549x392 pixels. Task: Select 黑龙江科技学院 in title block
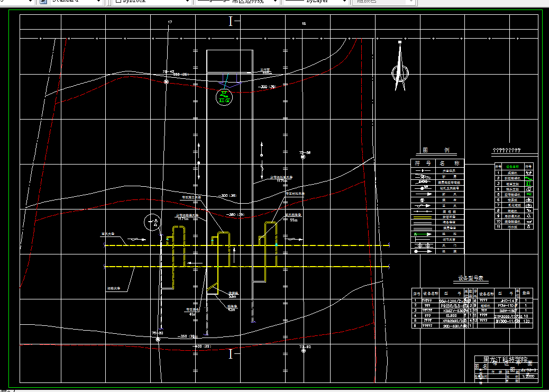pos(505,360)
